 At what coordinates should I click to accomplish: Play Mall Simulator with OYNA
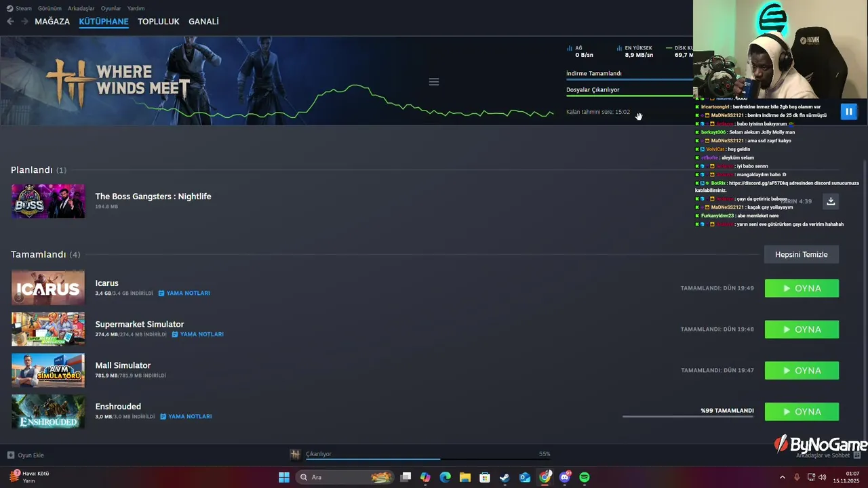[x=802, y=371]
